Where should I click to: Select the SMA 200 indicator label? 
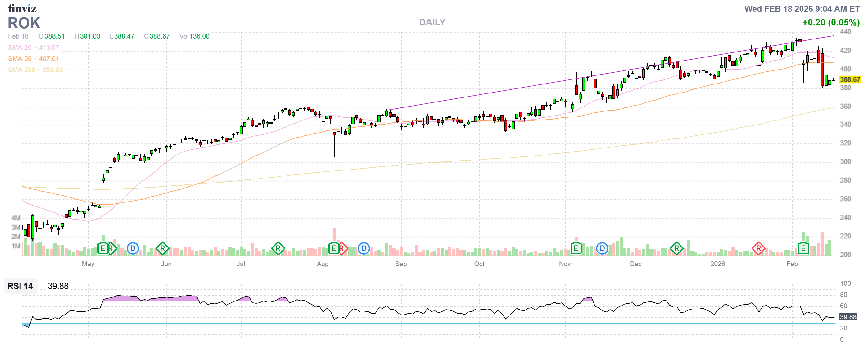point(21,70)
